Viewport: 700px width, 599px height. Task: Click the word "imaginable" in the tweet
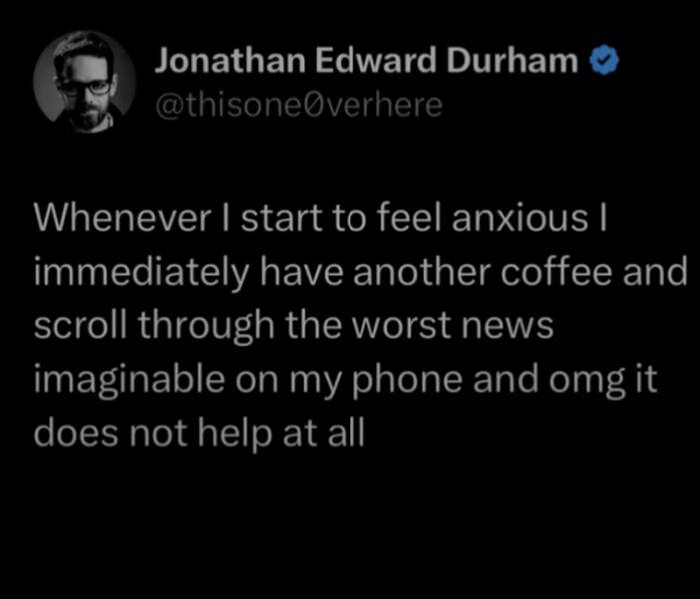tap(129, 381)
